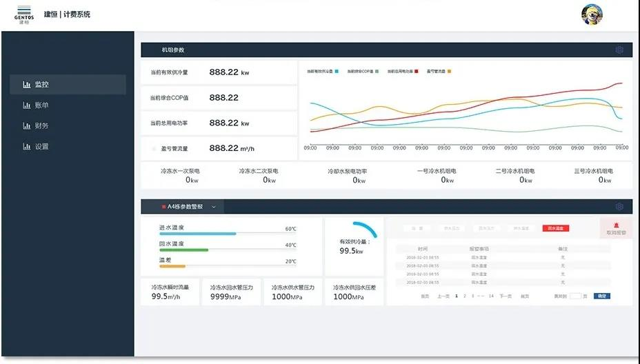The image size is (640, 364).
Task: Expand the A4栋参数警报 dropdown arrow
Action: pyautogui.click(x=214, y=207)
